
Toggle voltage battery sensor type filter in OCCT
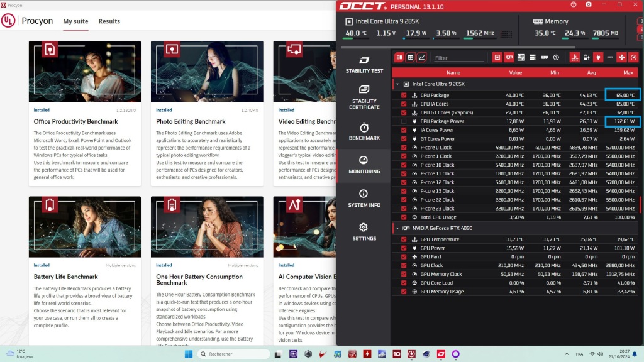click(x=587, y=57)
